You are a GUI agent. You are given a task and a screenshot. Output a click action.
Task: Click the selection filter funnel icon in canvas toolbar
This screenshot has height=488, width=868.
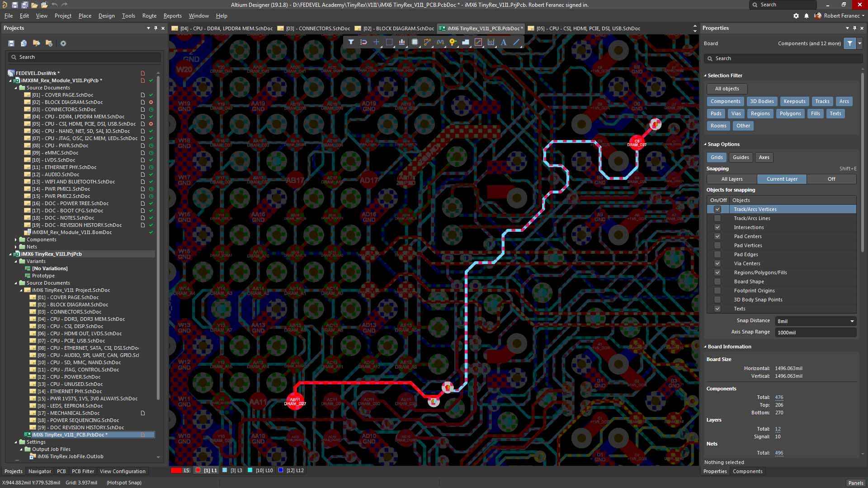coord(351,42)
